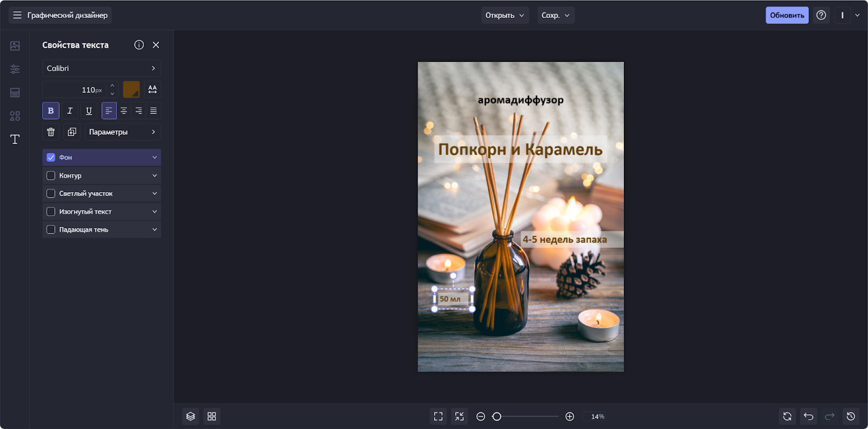Expand the Изогнутый текст section
This screenshot has width=868, height=429.
click(x=155, y=212)
